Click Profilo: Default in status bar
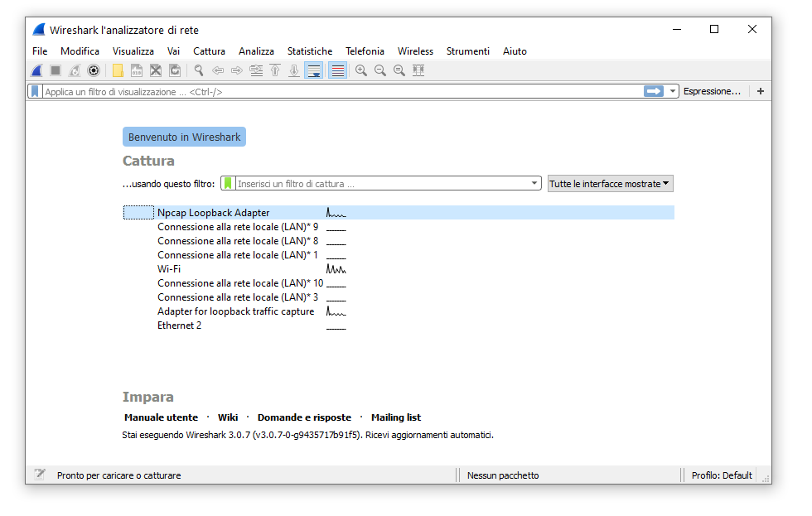 point(722,475)
